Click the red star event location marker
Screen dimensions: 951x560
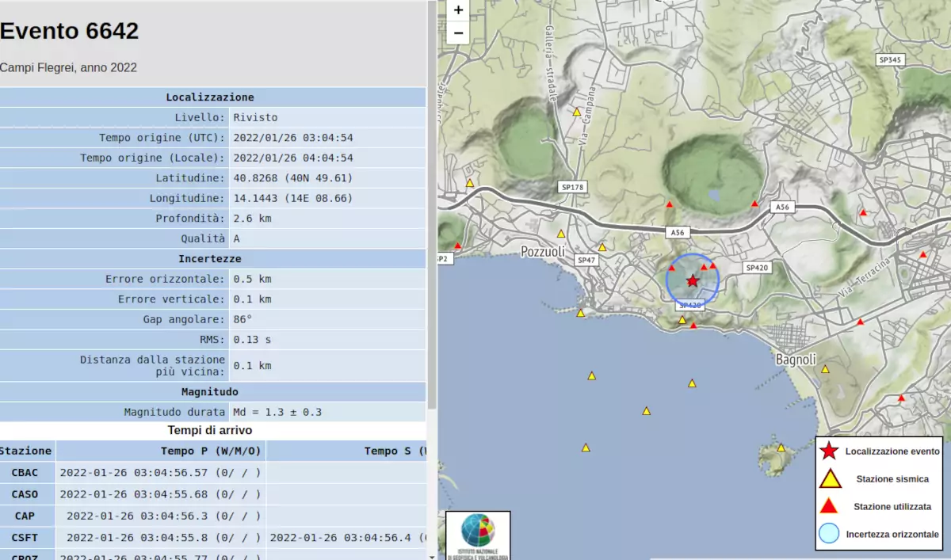[693, 281]
